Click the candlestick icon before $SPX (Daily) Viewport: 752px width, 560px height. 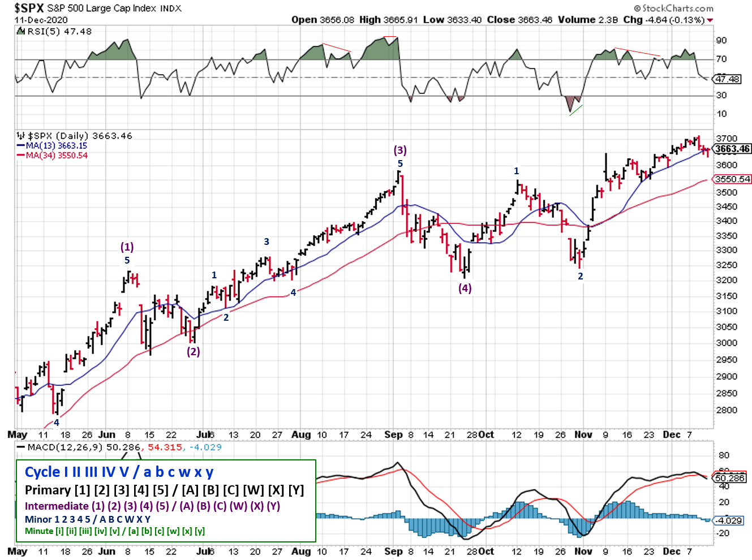tap(21, 136)
